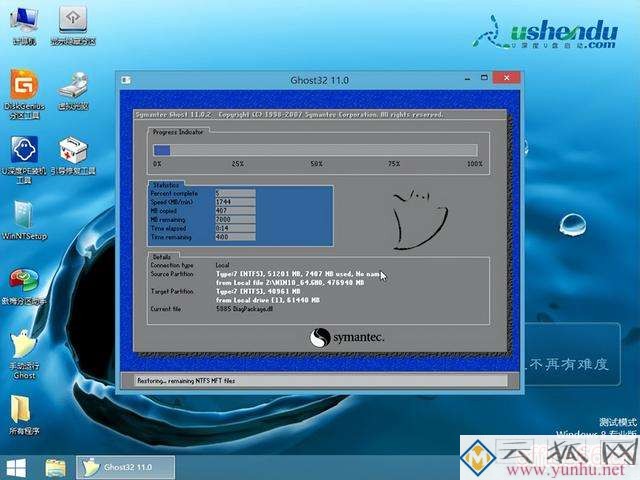Select the Speed (MB/min) value 1744
Screen dimensions: 640x480
click(x=236, y=202)
